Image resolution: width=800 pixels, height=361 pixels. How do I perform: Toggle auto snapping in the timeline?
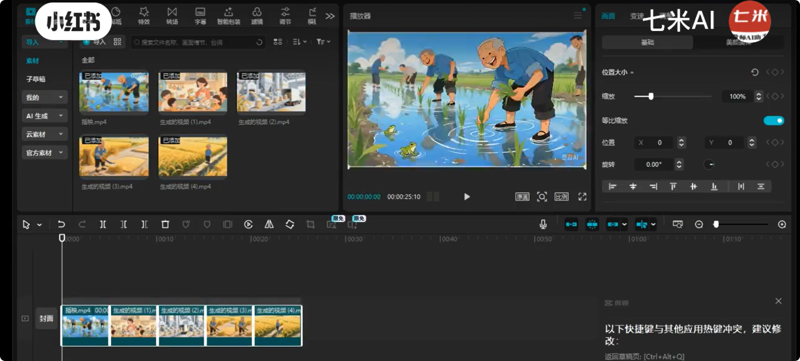592,224
